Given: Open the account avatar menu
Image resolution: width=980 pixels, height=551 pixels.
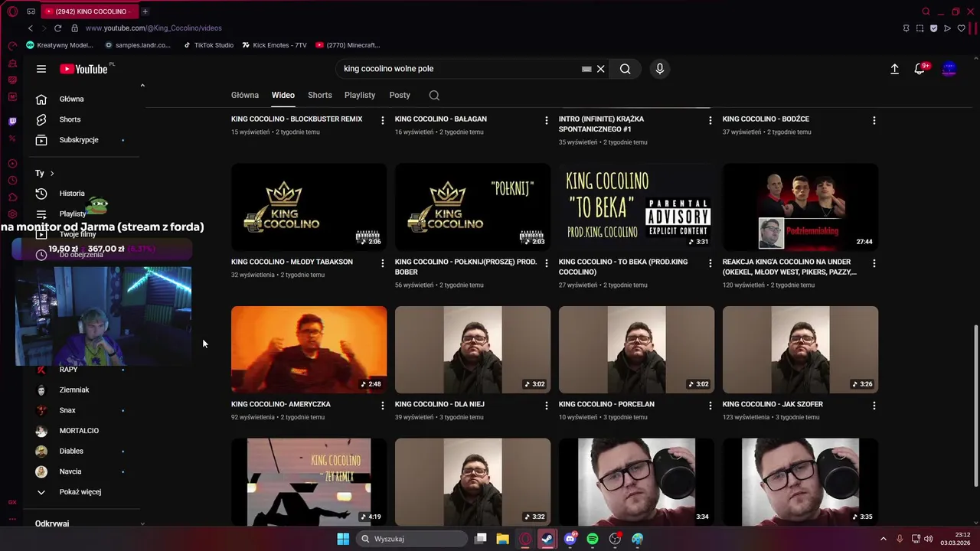Looking at the screenshot, I should click(949, 69).
